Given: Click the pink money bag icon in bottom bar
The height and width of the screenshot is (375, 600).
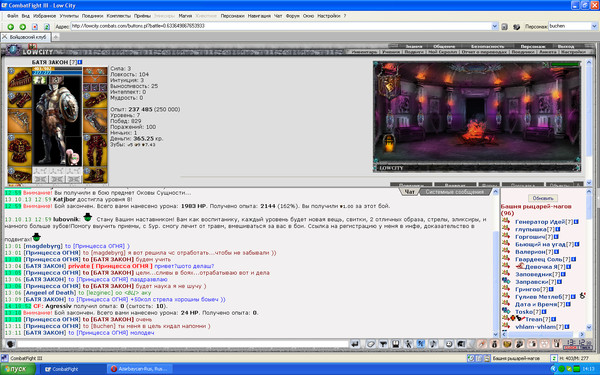Looking at the screenshot, I should point(494,344).
